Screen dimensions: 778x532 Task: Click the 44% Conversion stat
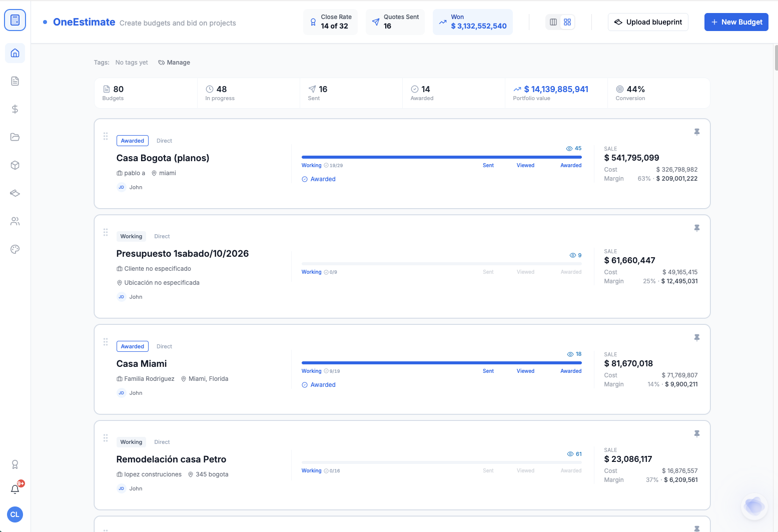tap(659, 93)
